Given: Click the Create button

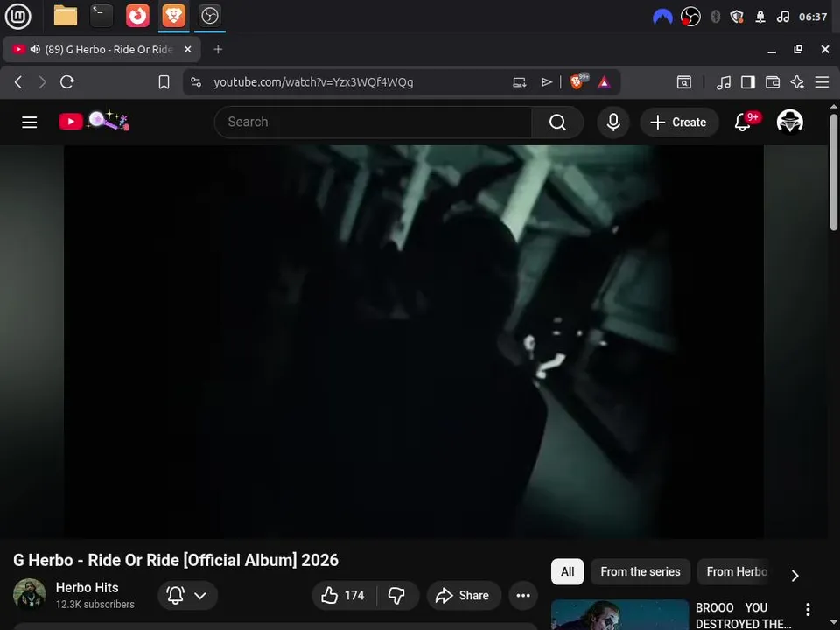Looking at the screenshot, I should point(679,122).
